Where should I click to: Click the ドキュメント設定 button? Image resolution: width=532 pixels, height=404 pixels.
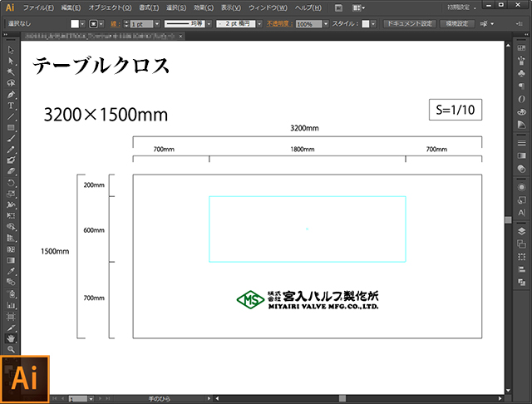click(x=410, y=23)
